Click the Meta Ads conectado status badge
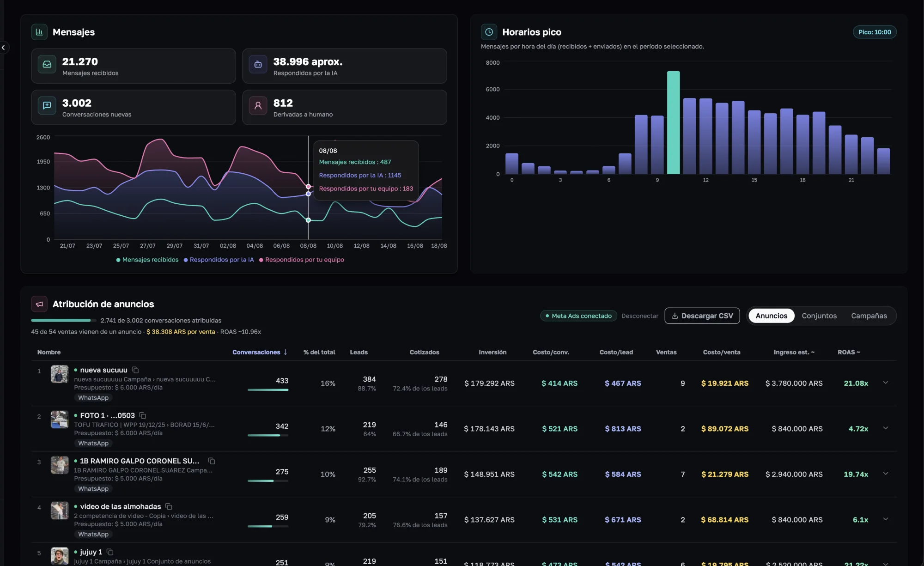924x566 pixels. pyautogui.click(x=578, y=316)
